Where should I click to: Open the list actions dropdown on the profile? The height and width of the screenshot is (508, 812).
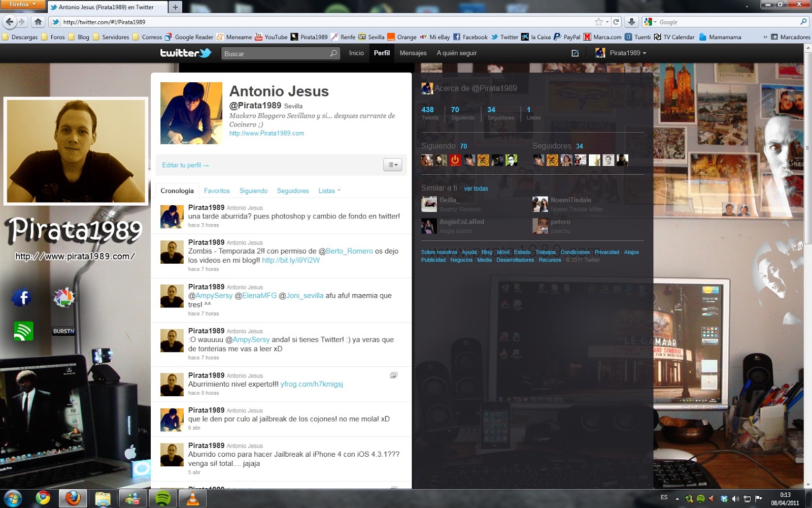coord(393,165)
